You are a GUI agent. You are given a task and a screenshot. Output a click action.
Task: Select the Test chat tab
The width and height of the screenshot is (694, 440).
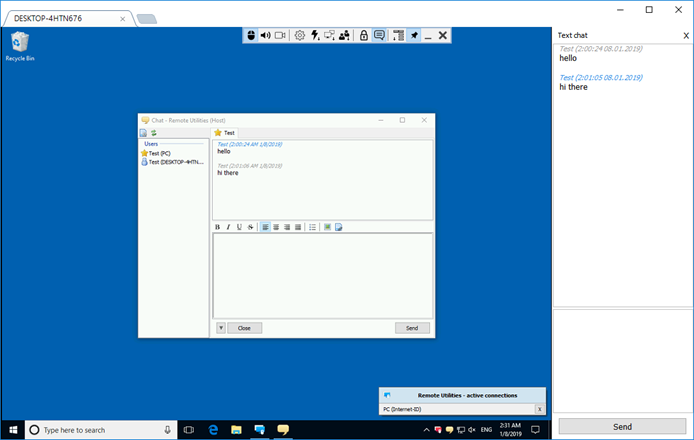pos(224,132)
